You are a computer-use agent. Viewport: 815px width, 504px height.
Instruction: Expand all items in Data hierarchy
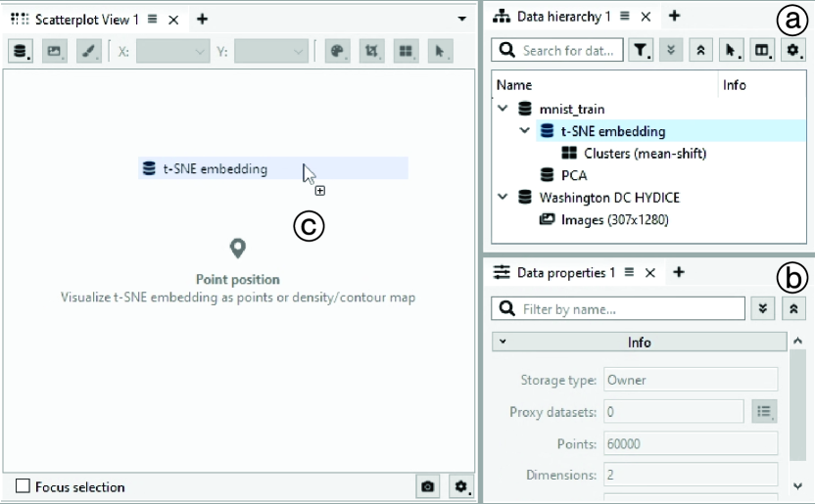point(671,50)
